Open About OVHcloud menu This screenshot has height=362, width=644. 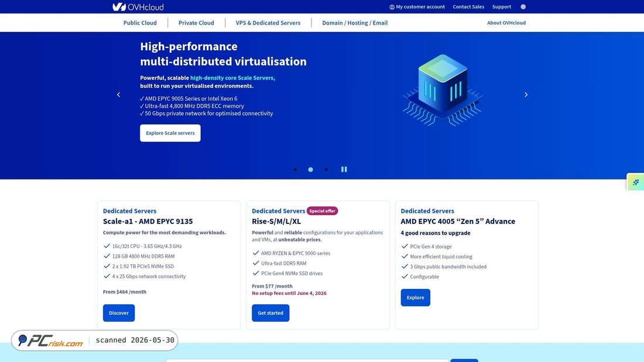click(506, 23)
